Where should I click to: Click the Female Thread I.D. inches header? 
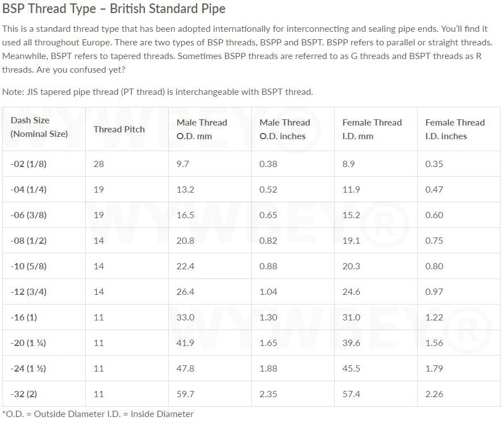[455, 129]
